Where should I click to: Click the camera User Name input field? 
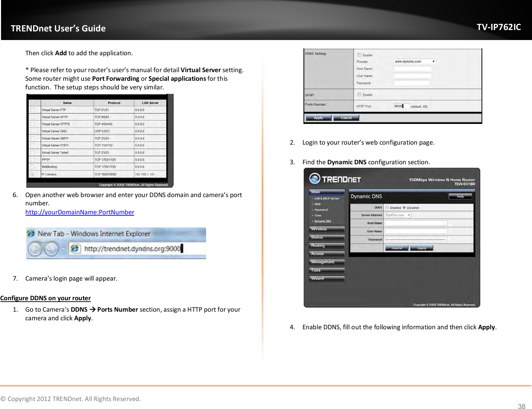pyautogui.click(x=413, y=76)
